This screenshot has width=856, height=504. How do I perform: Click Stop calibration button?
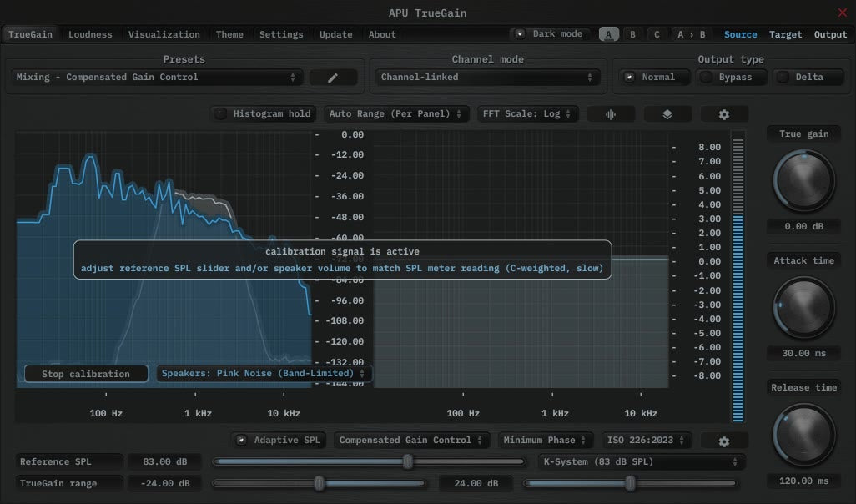[86, 374]
